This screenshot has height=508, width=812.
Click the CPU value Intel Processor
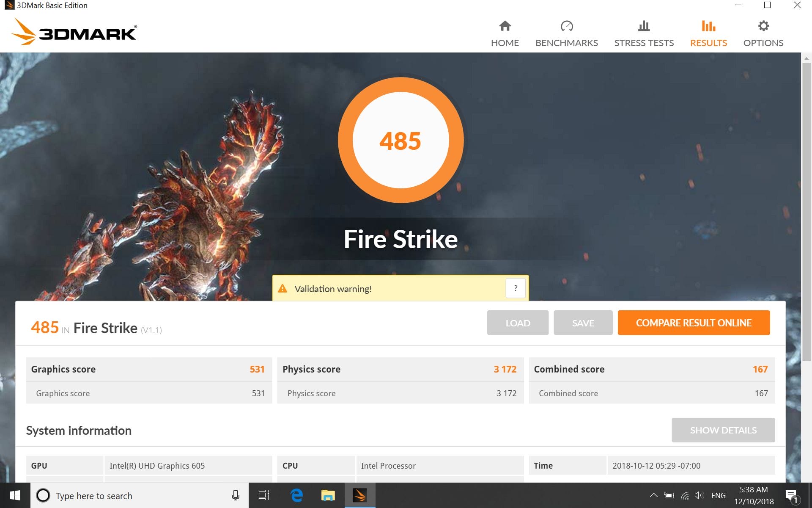(x=388, y=466)
